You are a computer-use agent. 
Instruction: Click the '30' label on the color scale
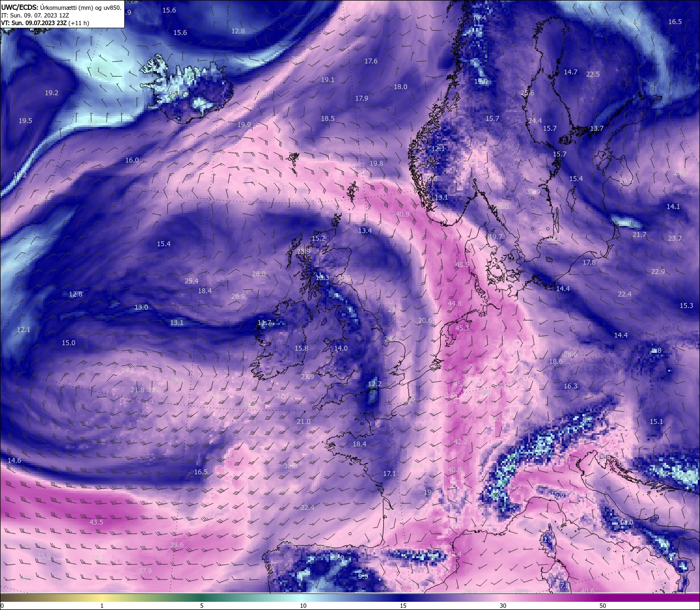point(503,606)
